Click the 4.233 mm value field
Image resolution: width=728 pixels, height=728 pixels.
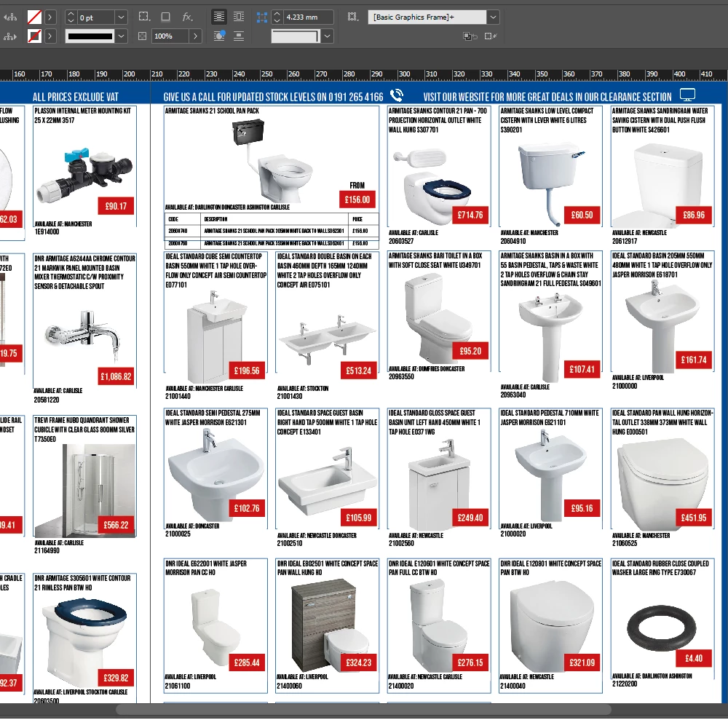click(308, 17)
